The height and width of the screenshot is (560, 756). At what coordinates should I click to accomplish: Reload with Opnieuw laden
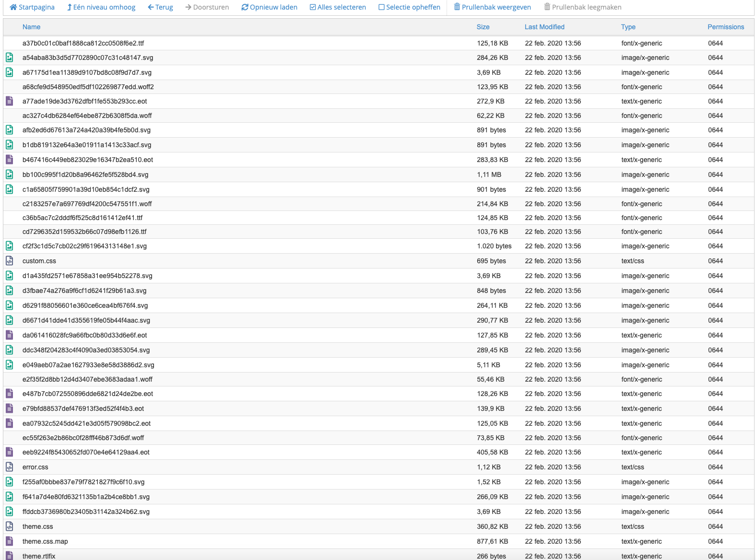point(270,7)
